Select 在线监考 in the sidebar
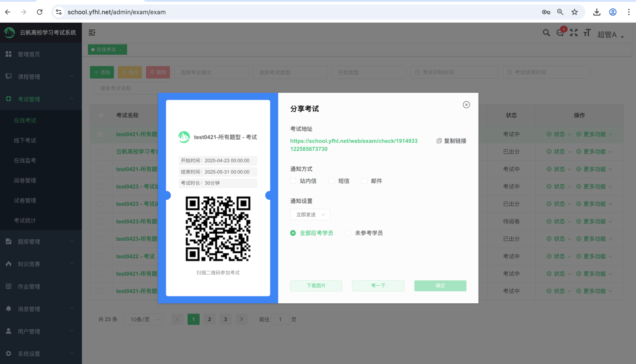This screenshot has width=636, height=364. tap(41, 160)
